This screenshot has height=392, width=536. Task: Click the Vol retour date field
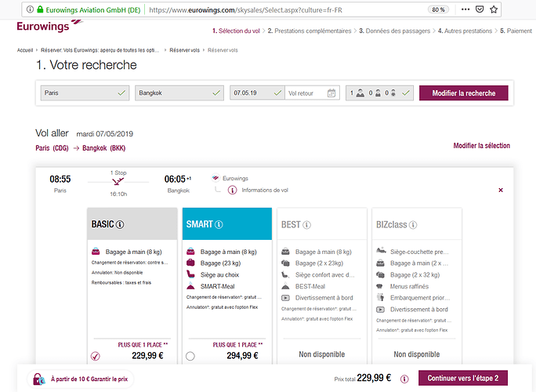(x=312, y=93)
